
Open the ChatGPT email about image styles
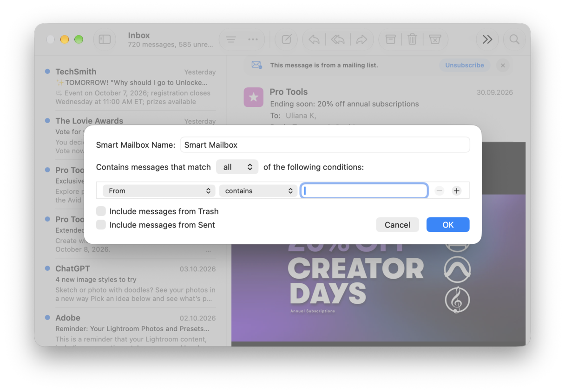click(x=131, y=283)
